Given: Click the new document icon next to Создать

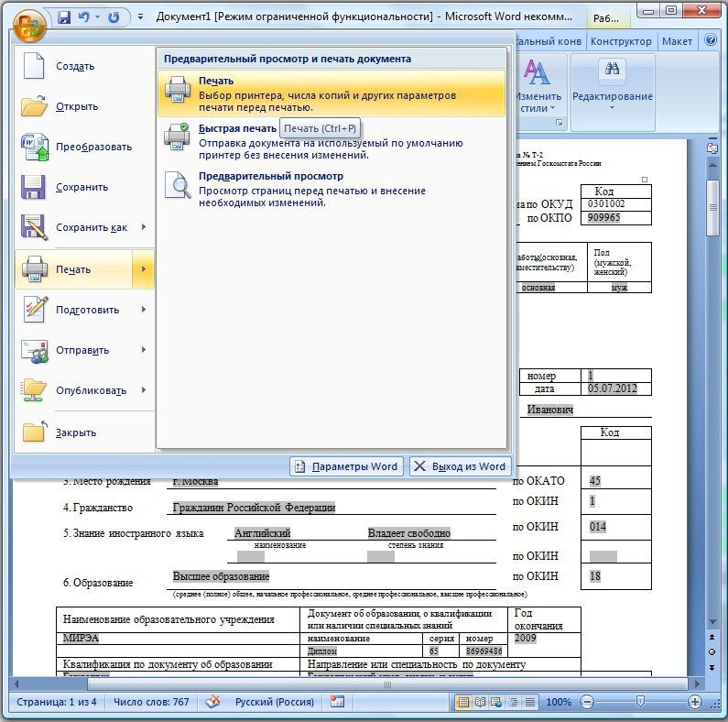Looking at the screenshot, I should [x=34, y=65].
